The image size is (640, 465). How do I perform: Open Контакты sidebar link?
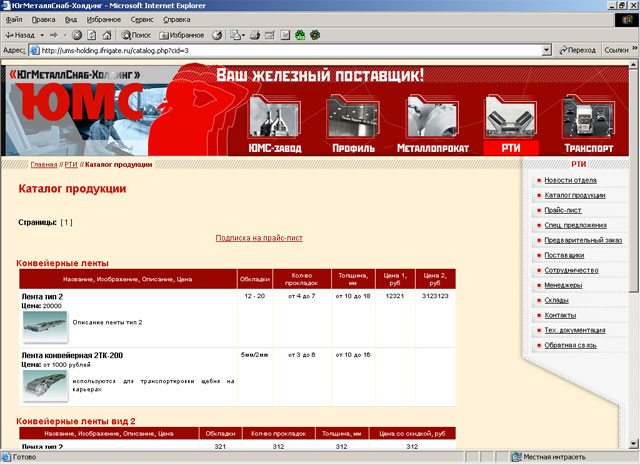(x=560, y=315)
